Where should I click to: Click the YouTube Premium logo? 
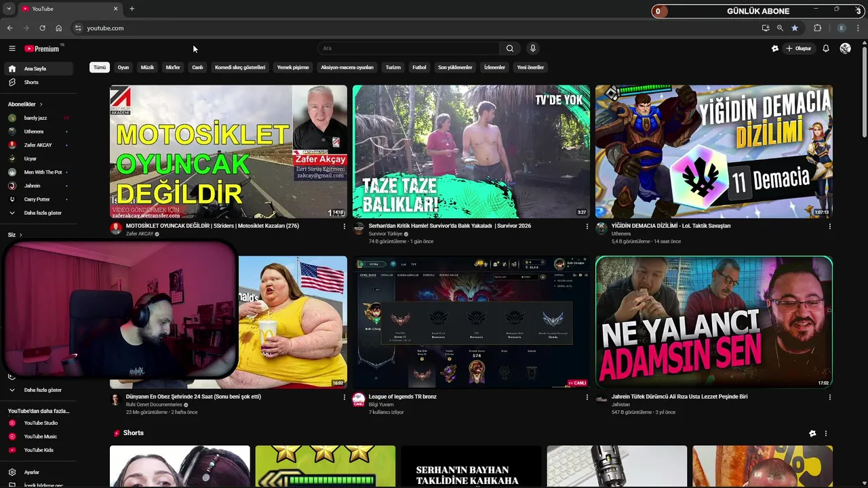(x=42, y=48)
